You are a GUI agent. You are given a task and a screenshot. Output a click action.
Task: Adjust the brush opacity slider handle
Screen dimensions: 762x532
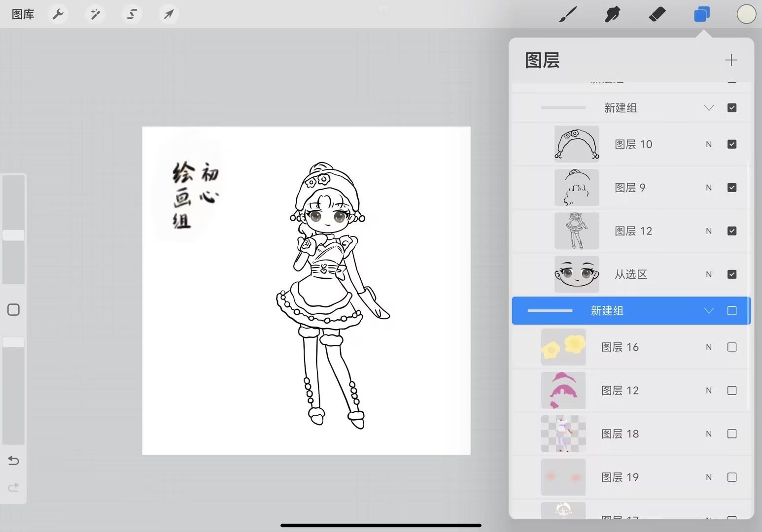(x=13, y=342)
